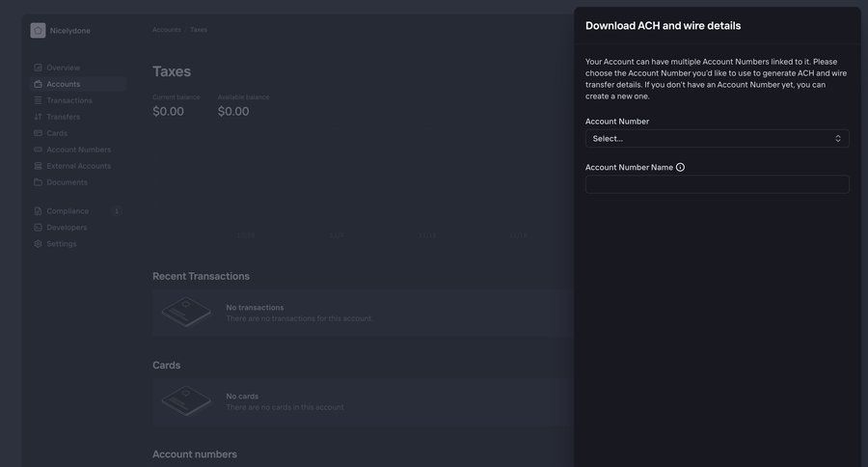The height and width of the screenshot is (467, 868).
Task: Click the Account Number dropdown chevron arrows
Action: [x=837, y=139]
